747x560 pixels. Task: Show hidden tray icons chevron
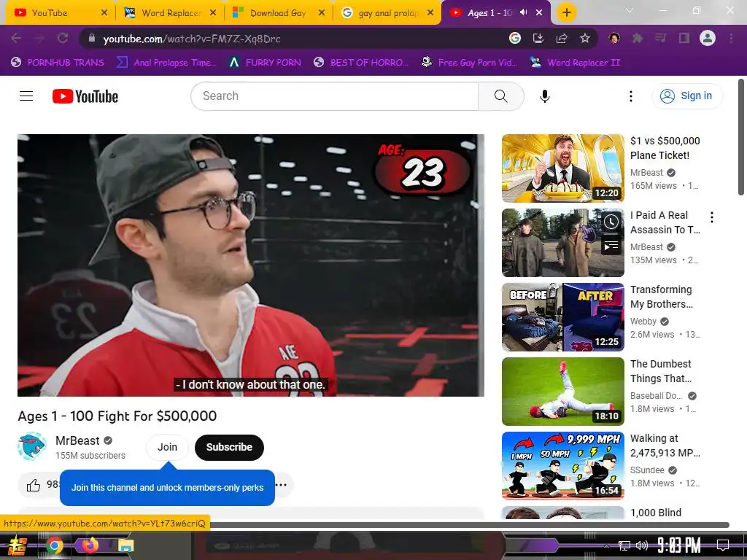coord(606,545)
